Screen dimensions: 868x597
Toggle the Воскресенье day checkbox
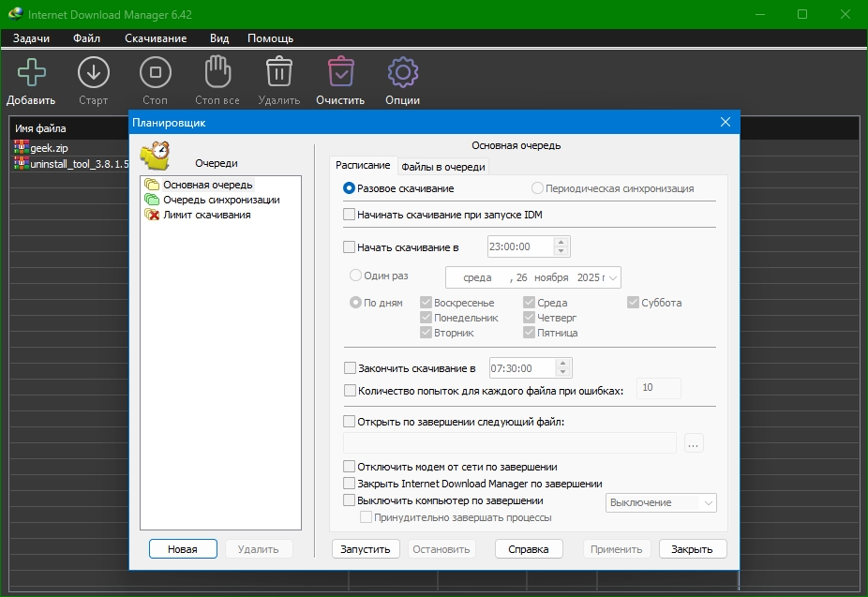[426, 302]
